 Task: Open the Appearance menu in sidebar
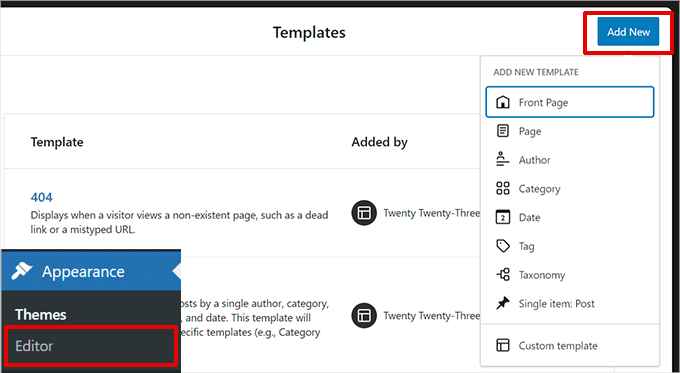(x=91, y=272)
